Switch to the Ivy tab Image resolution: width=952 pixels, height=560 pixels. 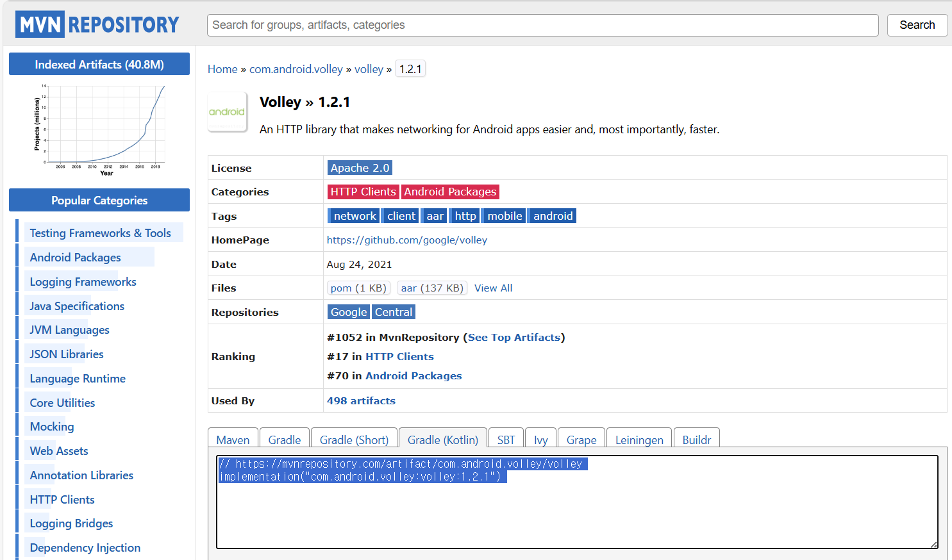(x=541, y=440)
